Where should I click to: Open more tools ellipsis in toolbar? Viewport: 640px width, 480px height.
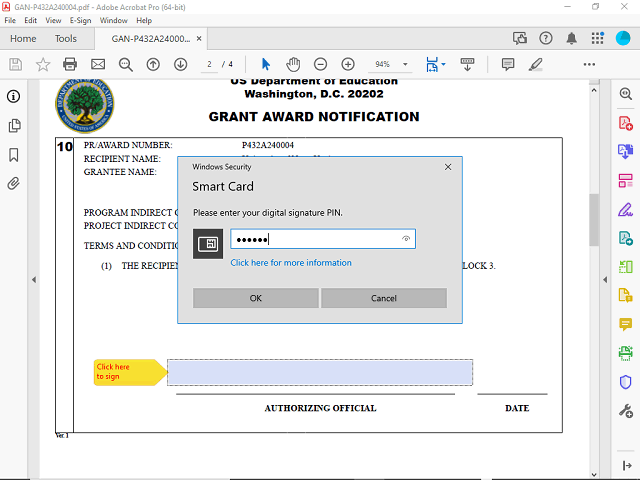589,64
